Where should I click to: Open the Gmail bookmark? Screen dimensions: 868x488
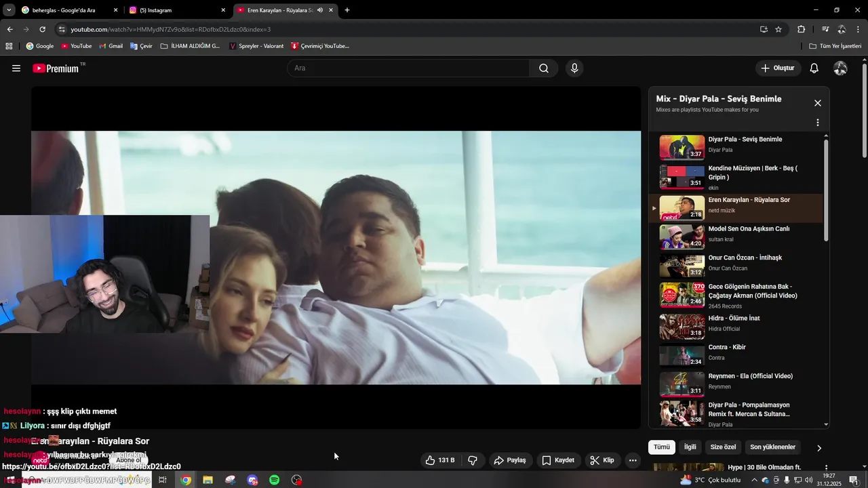tap(111, 46)
